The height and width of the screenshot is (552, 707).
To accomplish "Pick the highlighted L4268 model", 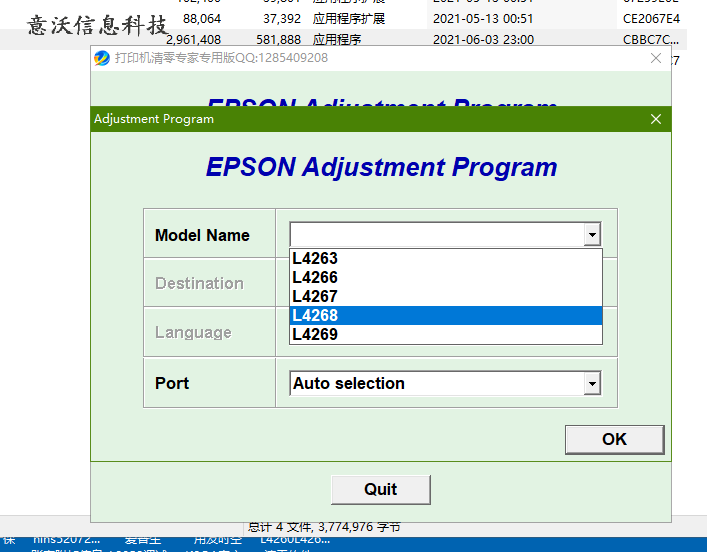I will (x=445, y=315).
